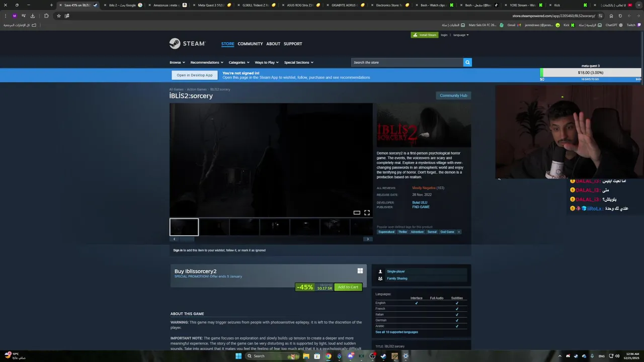Open Chrome downloads icon
Image resolution: width=644 pixels, height=362 pixels.
33,16
